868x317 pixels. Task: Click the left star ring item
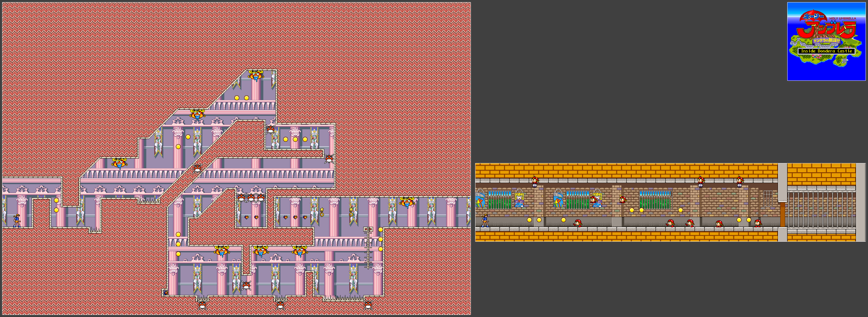point(322,212)
